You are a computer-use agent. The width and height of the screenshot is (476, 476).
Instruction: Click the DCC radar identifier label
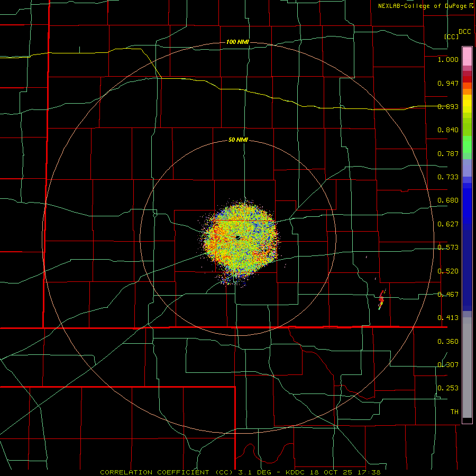point(464,32)
